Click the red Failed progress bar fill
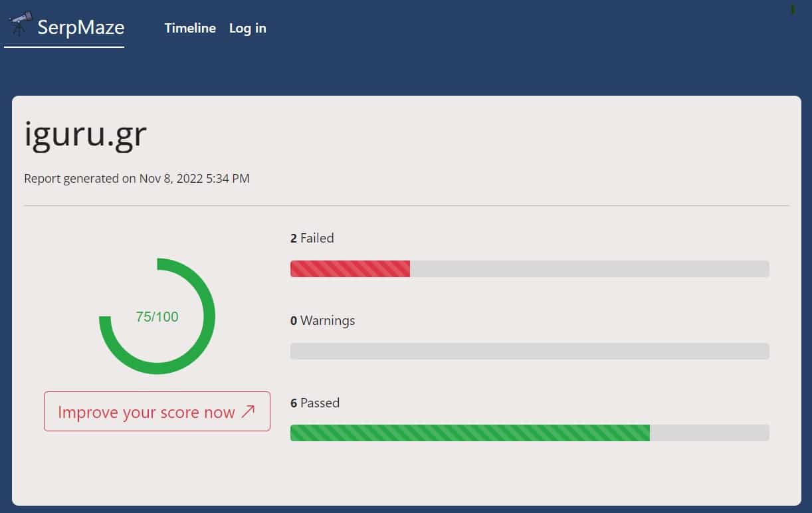The width and height of the screenshot is (812, 513). (x=350, y=268)
